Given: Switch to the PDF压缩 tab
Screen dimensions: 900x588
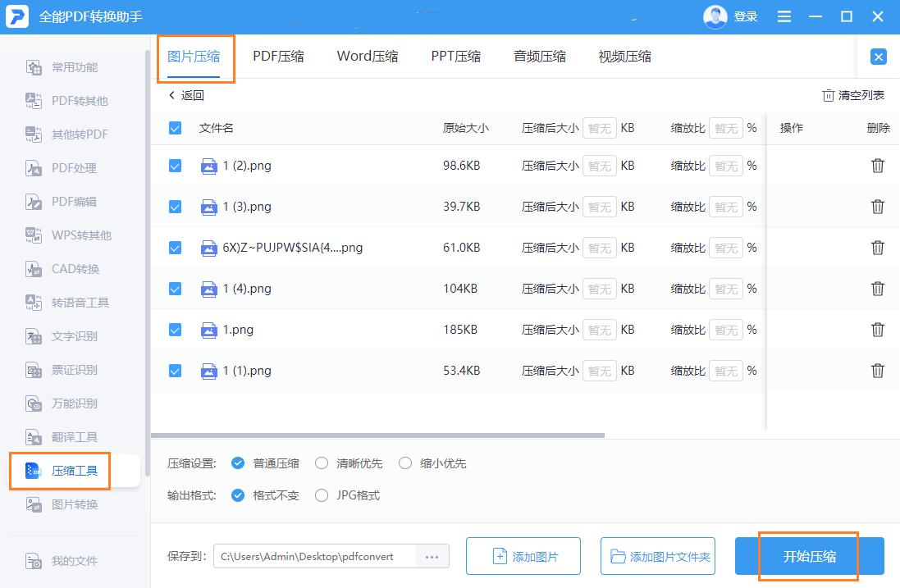Looking at the screenshot, I should [279, 56].
